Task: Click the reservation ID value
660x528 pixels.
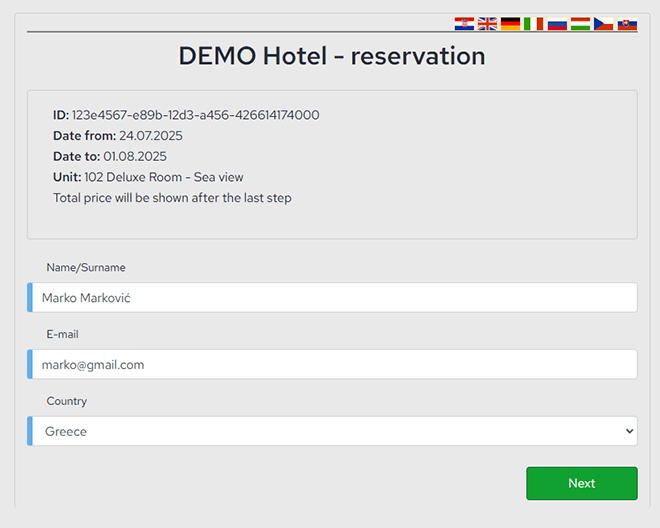Action: [x=195, y=115]
